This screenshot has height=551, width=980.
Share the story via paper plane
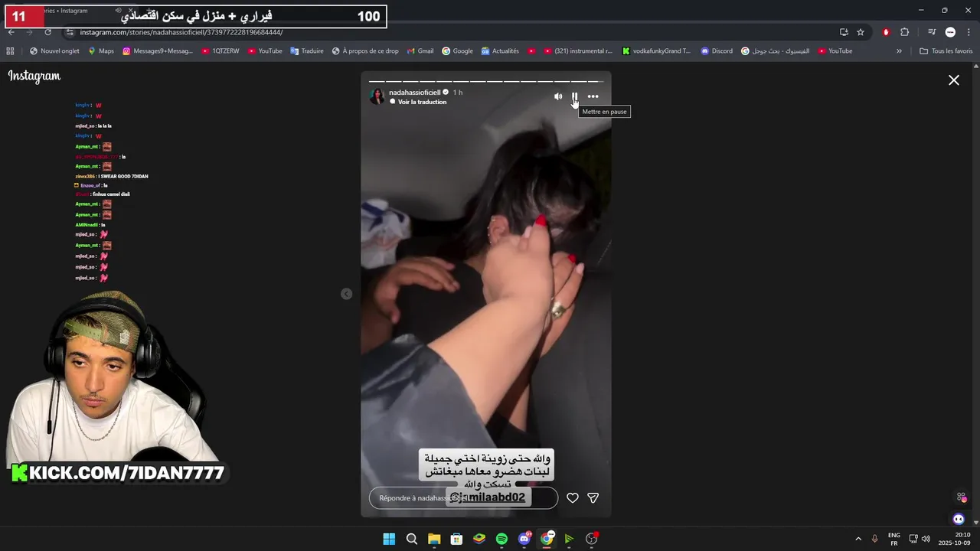coord(593,498)
